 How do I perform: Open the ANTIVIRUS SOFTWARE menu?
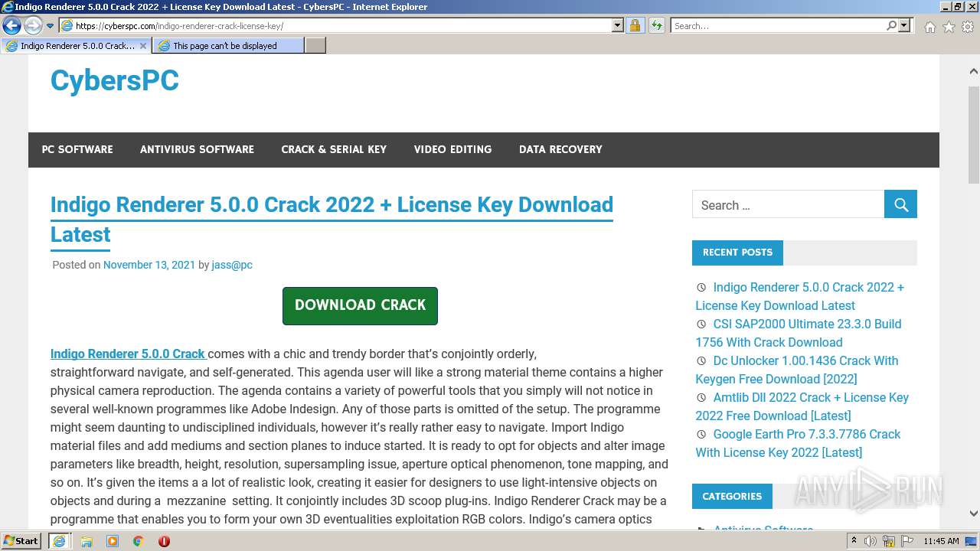click(x=197, y=149)
